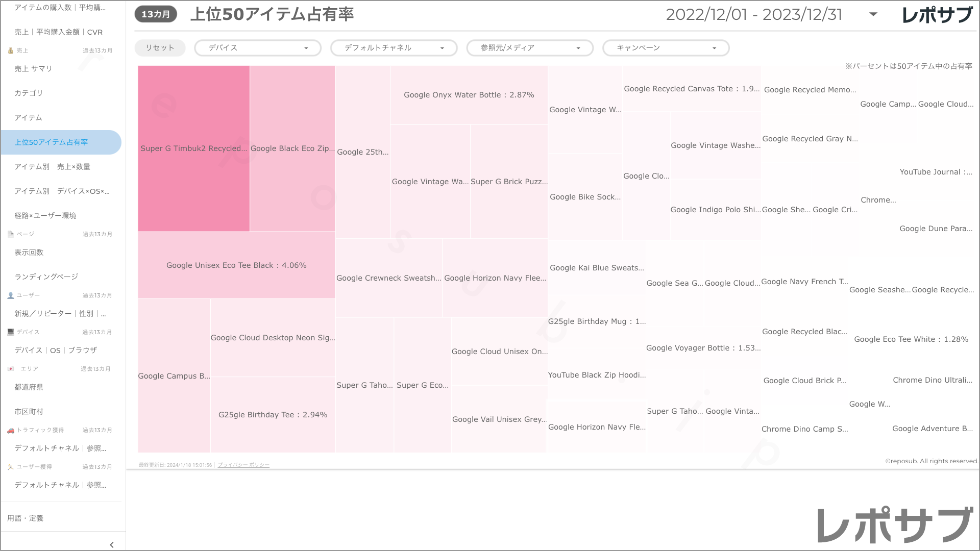Click the laptop icon beside デバイス section

tap(10, 332)
